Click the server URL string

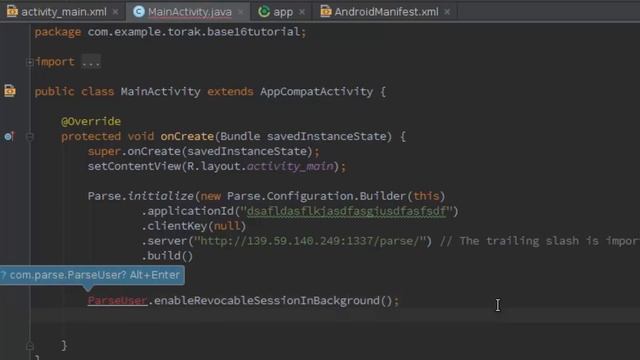[310, 241]
